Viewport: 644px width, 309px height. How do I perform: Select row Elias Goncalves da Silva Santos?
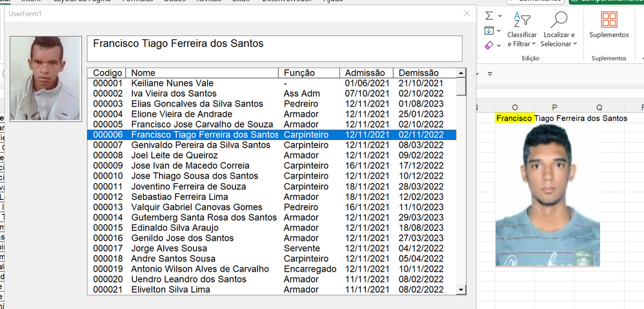pyautogui.click(x=272, y=104)
